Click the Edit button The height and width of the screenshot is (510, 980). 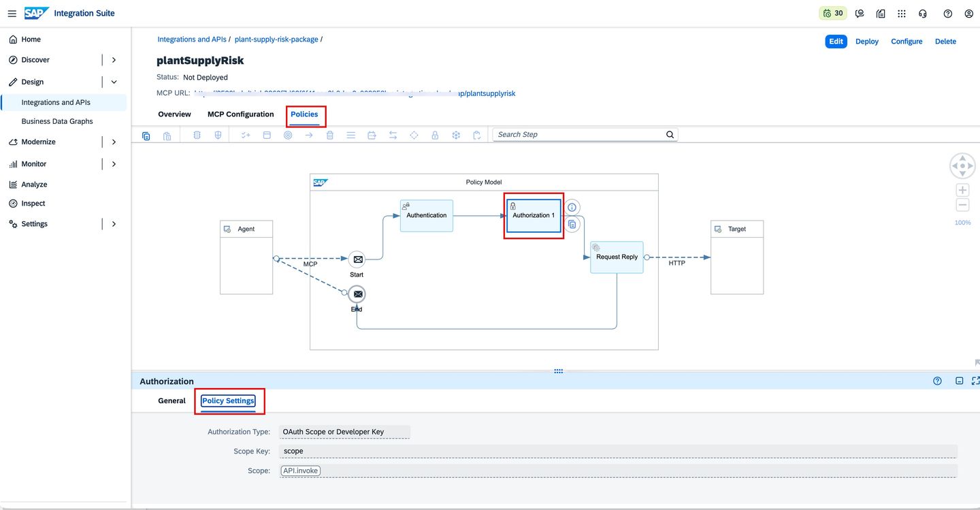(836, 42)
